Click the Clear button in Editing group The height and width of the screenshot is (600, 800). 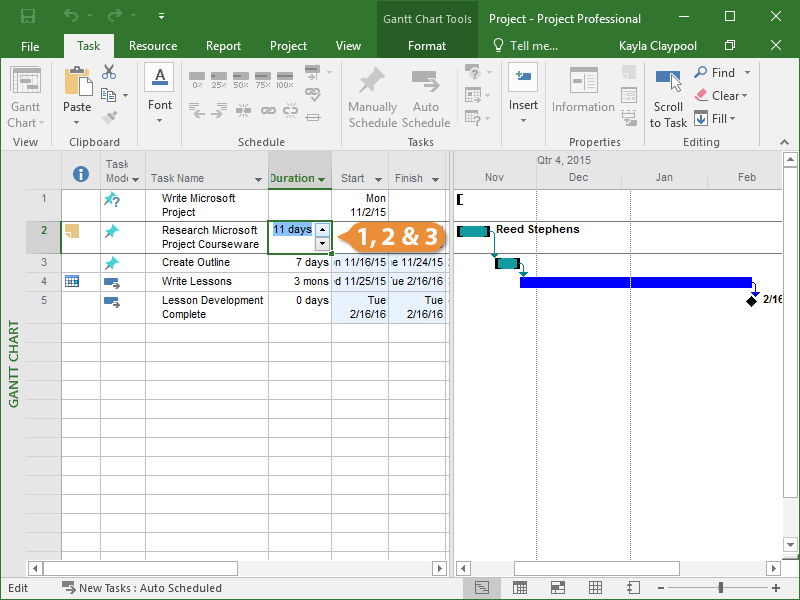(721, 96)
